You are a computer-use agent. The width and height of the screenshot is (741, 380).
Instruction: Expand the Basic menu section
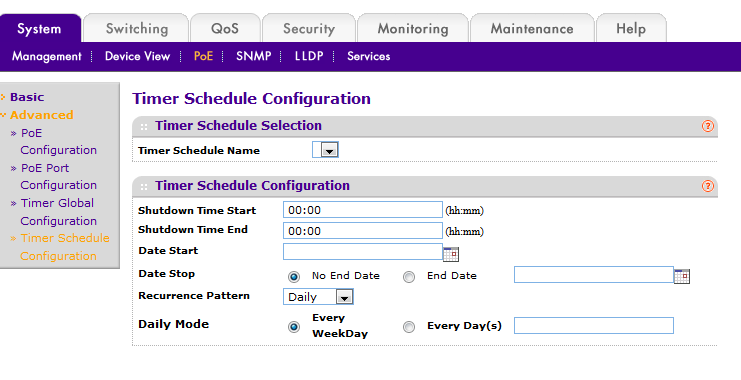click(x=27, y=97)
